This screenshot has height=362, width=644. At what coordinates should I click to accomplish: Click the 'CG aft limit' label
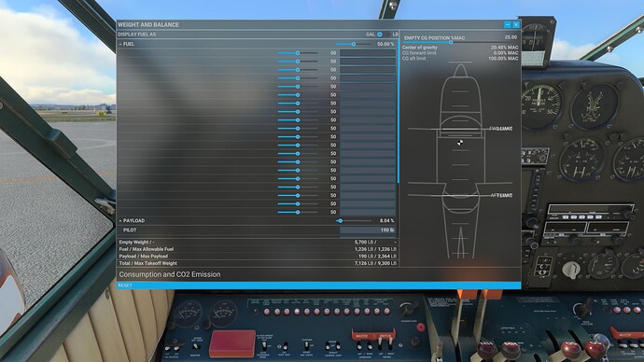click(x=413, y=58)
